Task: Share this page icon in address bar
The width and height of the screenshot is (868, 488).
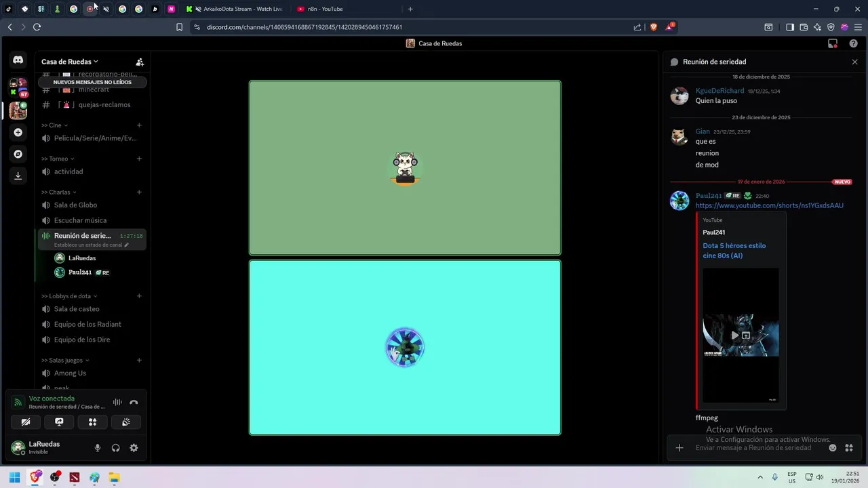Action: pos(637,27)
